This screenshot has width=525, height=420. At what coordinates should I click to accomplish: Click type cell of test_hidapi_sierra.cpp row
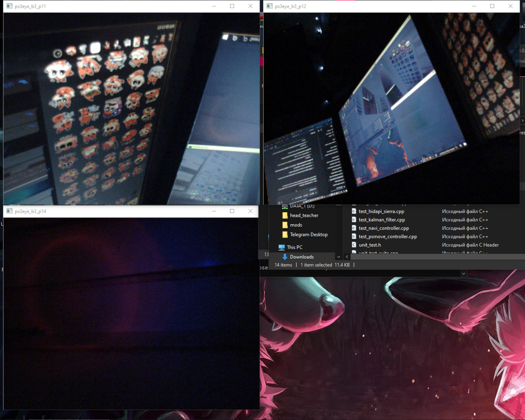pos(465,211)
